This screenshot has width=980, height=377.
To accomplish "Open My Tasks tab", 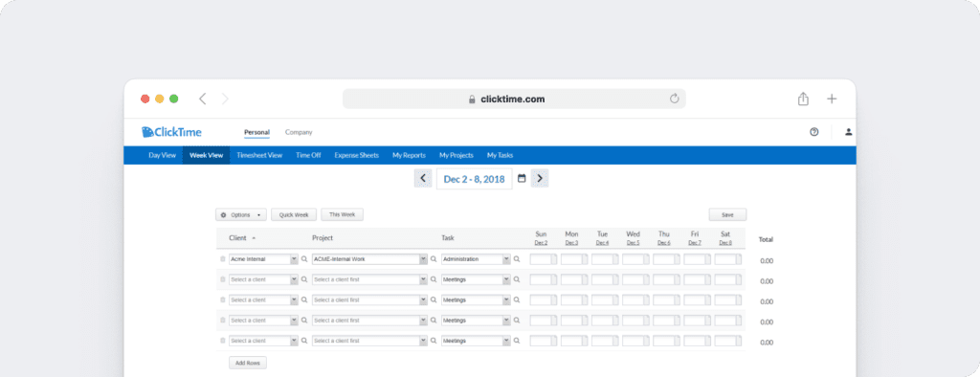I will point(500,155).
